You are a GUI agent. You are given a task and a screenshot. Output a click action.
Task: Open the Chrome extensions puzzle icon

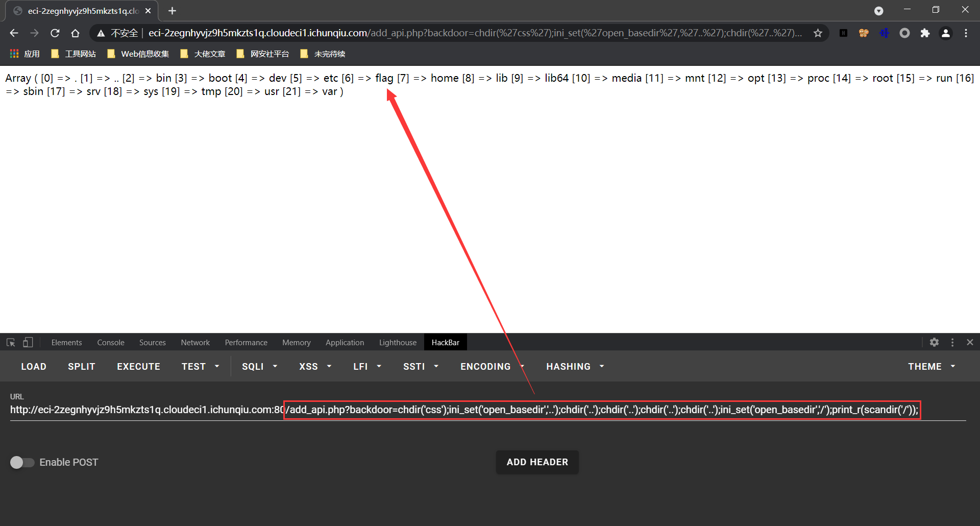[925, 33]
